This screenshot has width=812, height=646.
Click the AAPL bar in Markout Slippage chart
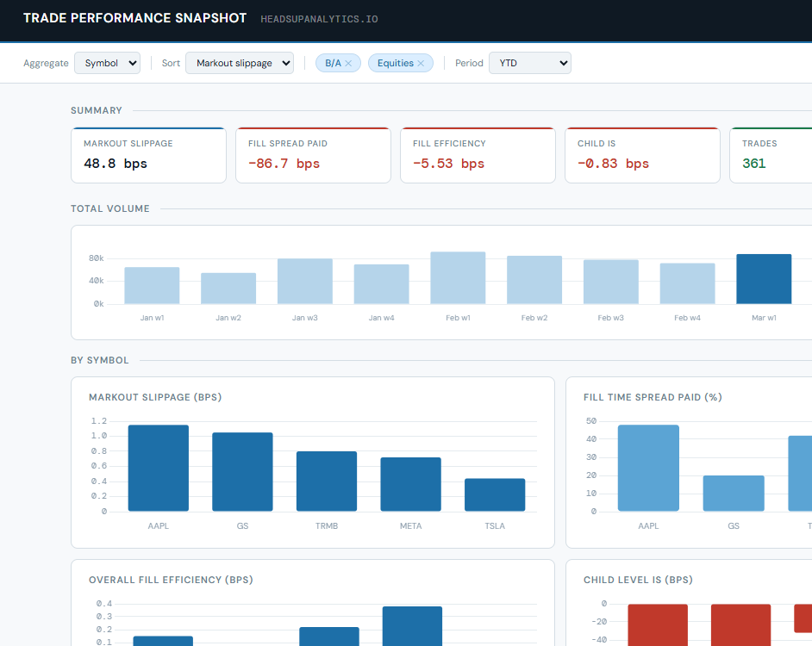click(x=159, y=468)
